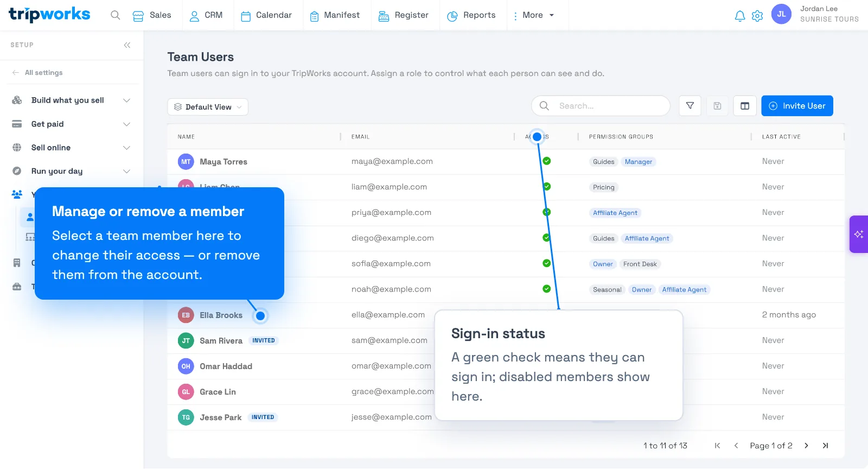Collapse the Setup sidebar with double chevron
Viewport: 868px width, 469px height.
point(127,45)
